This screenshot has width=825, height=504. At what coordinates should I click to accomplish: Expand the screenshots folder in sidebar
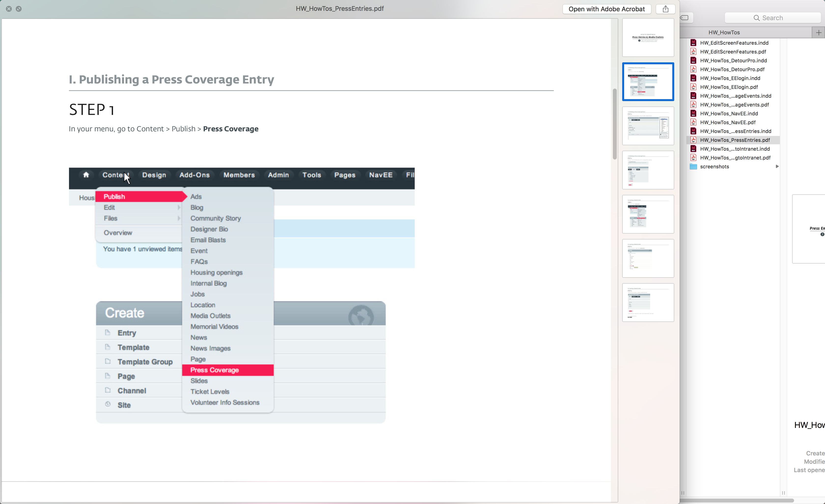[x=778, y=167]
